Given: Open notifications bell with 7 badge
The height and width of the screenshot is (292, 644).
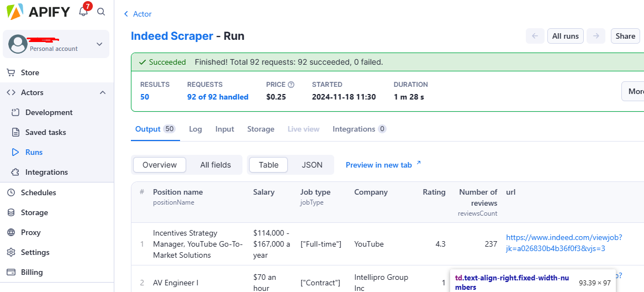Looking at the screenshot, I should tap(84, 11).
